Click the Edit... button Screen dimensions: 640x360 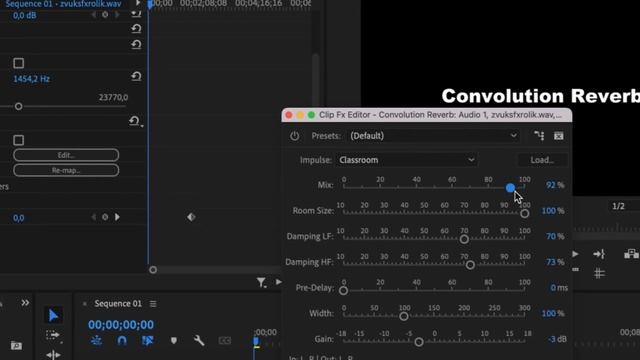click(66, 155)
